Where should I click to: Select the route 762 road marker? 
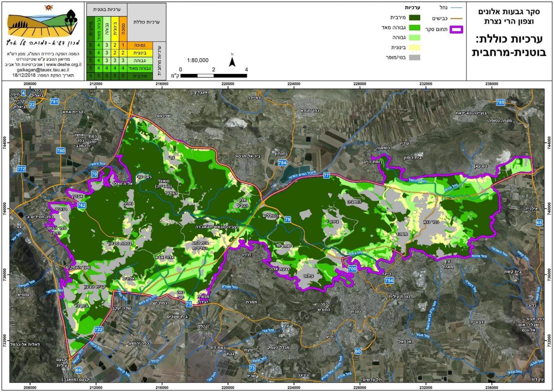pos(82,205)
